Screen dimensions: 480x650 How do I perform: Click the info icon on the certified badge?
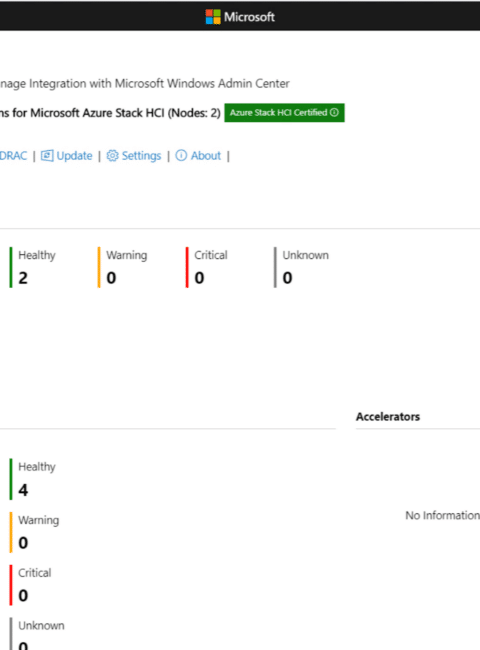[334, 113]
